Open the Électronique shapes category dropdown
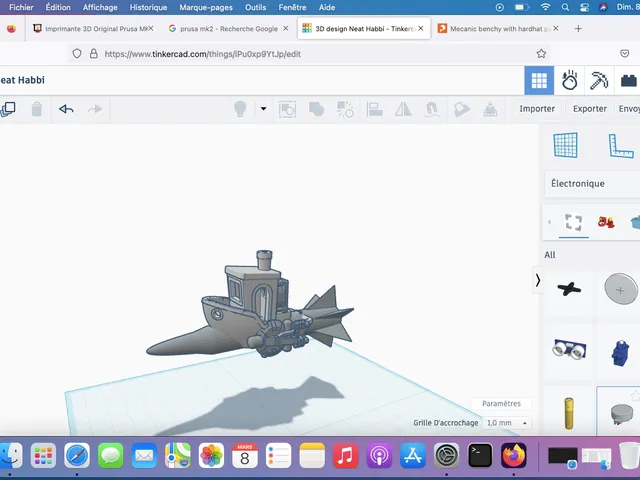The width and height of the screenshot is (640, 480). click(x=592, y=183)
